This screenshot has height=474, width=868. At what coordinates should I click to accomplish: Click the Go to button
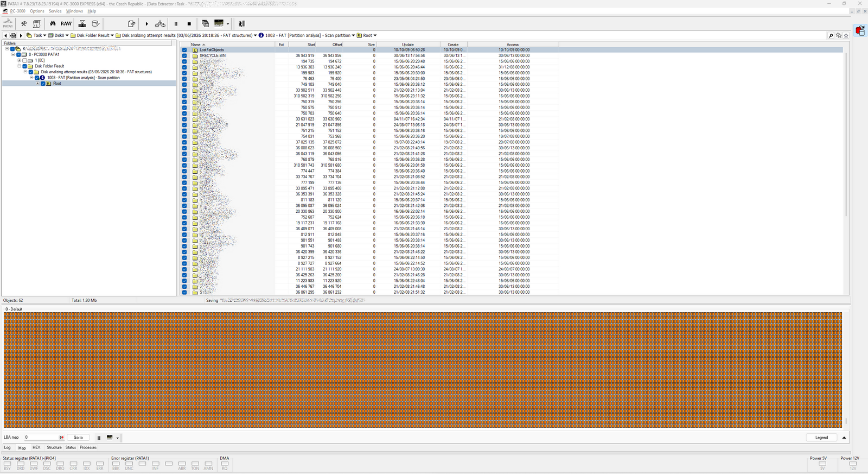(78, 438)
